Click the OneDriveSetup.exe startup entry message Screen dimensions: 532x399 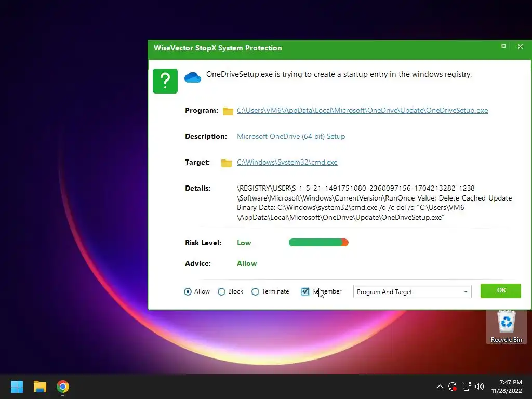(339, 74)
